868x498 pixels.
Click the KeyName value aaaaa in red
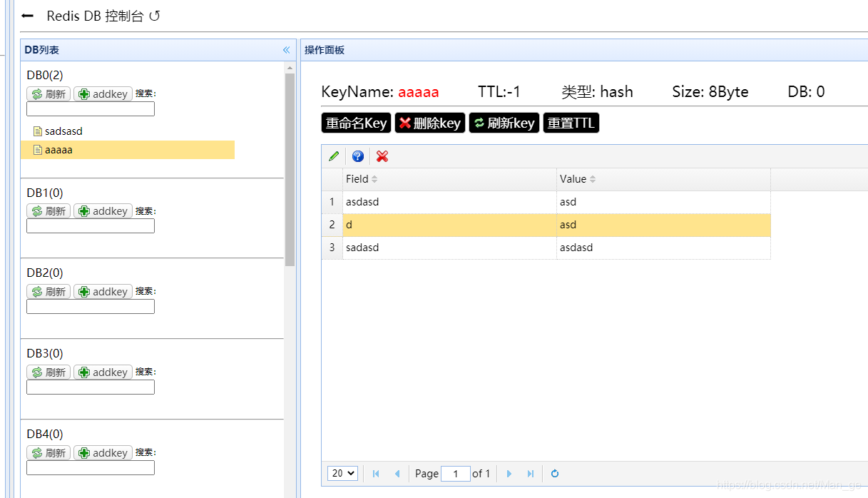[x=419, y=91]
